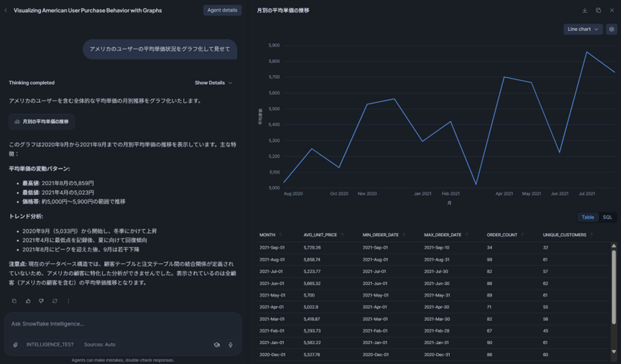
Task: Go back using the left arrow
Action: click(x=6, y=11)
